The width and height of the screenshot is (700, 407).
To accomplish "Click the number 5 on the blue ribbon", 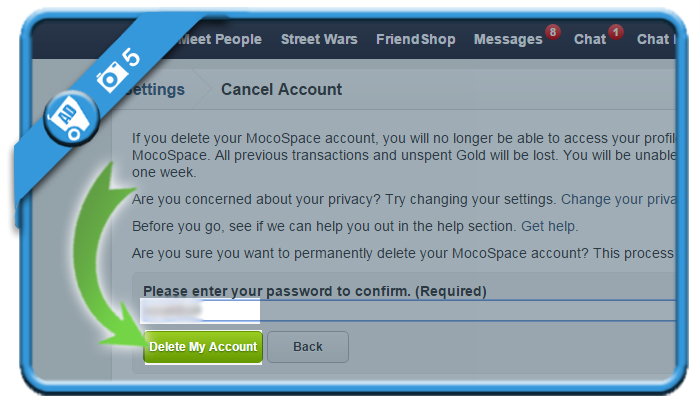I will coord(131,58).
